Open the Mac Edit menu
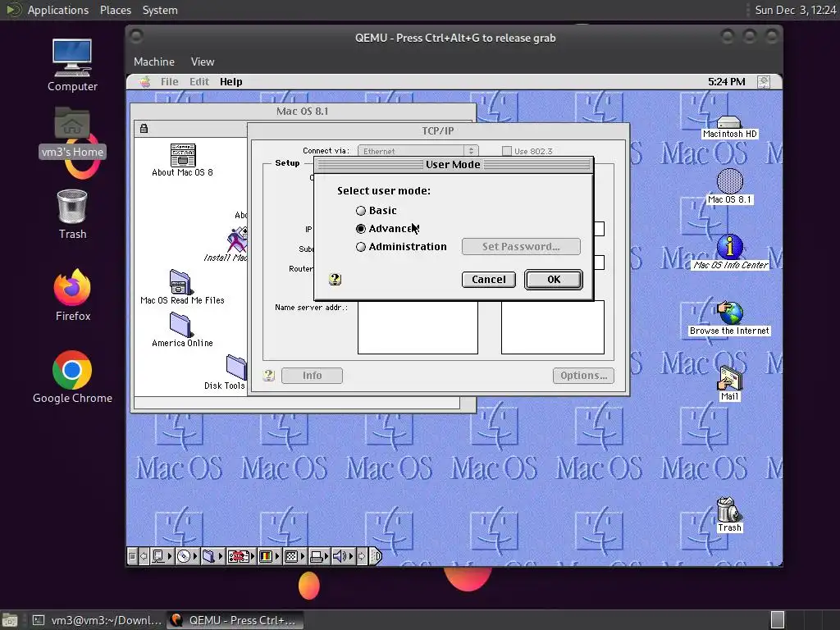840x630 pixels. pos(199,81)
